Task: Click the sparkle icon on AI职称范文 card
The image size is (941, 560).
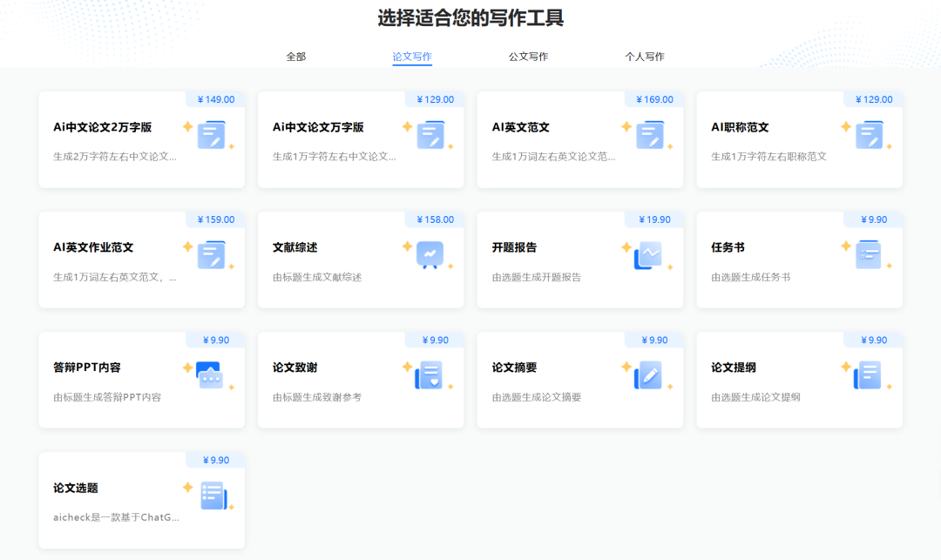Action: 847,127
